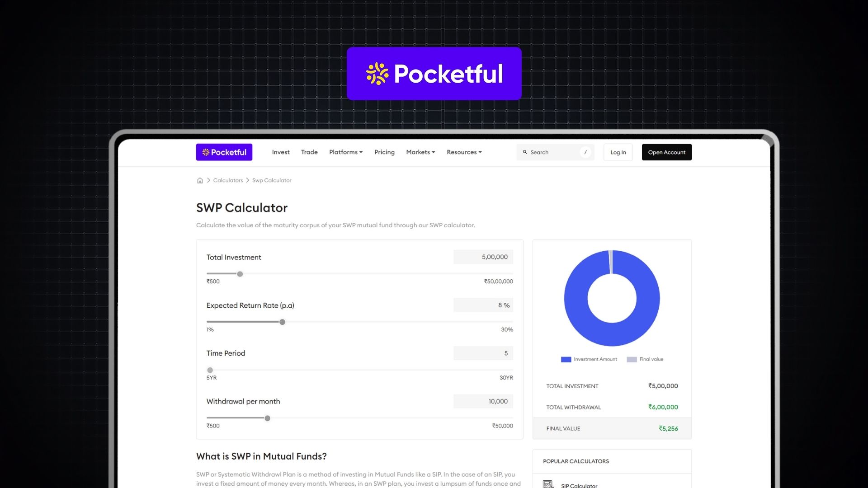Click the Log In button
This screenshot has height=488, width=868.
tap(618, 152)
